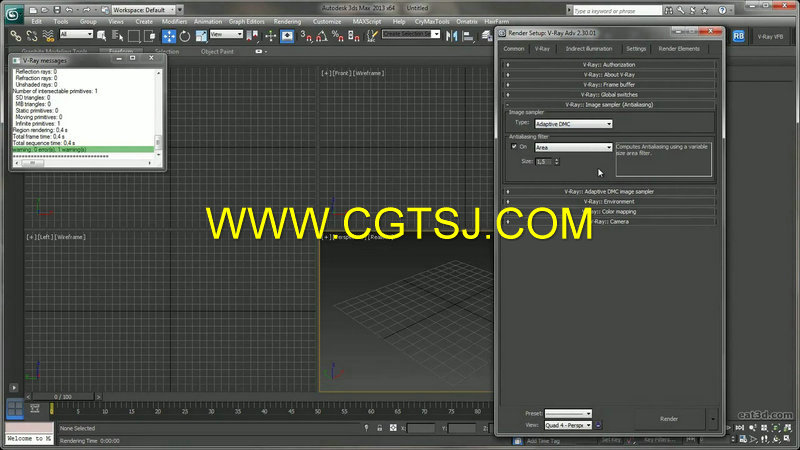Open the Create Selection Set dropdown
Image resolution: width=800 pixels, height=450 pixels.
411,34
